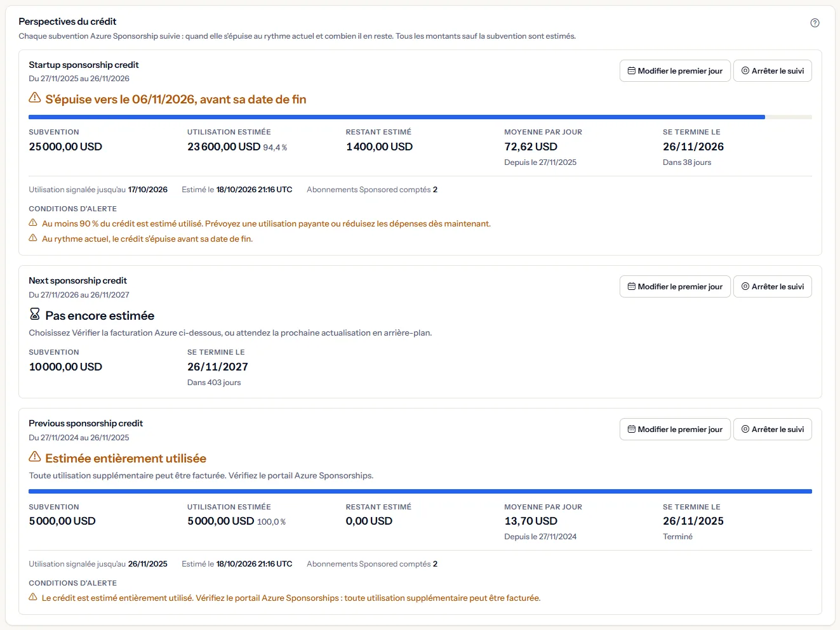Click alert icon for 'Au moins 90 % du crédit'

[x=33, y=223]
